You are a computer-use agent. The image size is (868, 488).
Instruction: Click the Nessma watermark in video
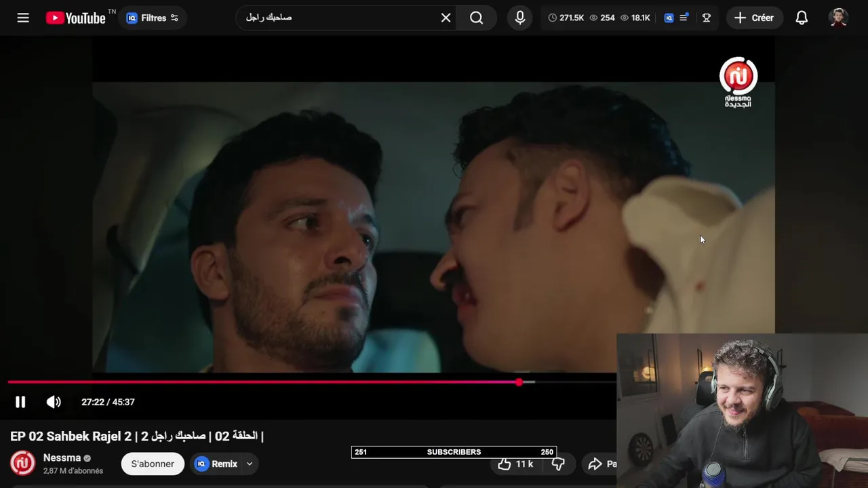[x=738, y=82]
